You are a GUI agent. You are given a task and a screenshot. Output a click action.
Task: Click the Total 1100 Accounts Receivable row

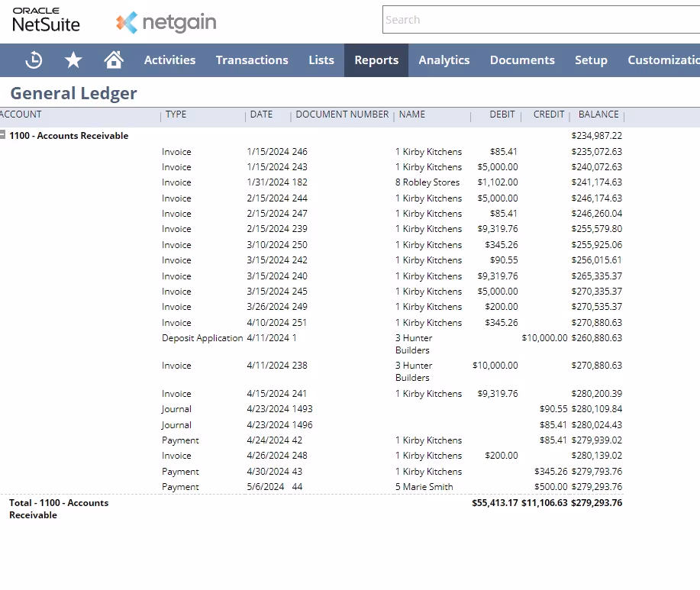(57, 508)
